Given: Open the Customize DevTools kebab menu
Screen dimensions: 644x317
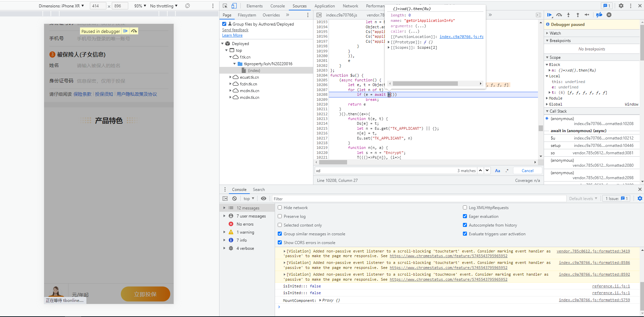Looking at the screenshot, I should click(x=631, y=6).
